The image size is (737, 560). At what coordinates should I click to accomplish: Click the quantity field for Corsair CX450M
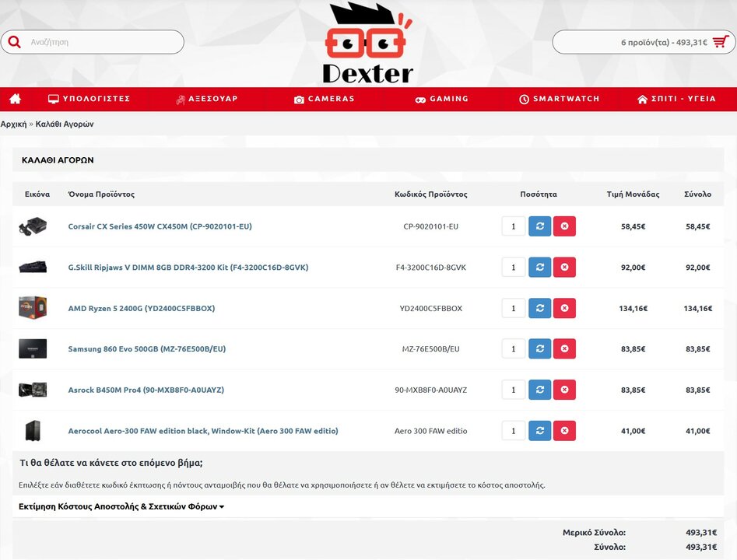tap(514, 226)
